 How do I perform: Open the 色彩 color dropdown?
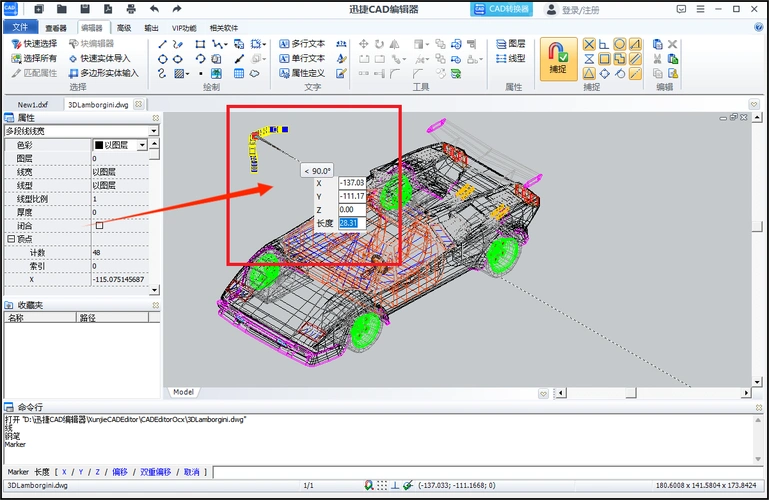coord(142,145)
